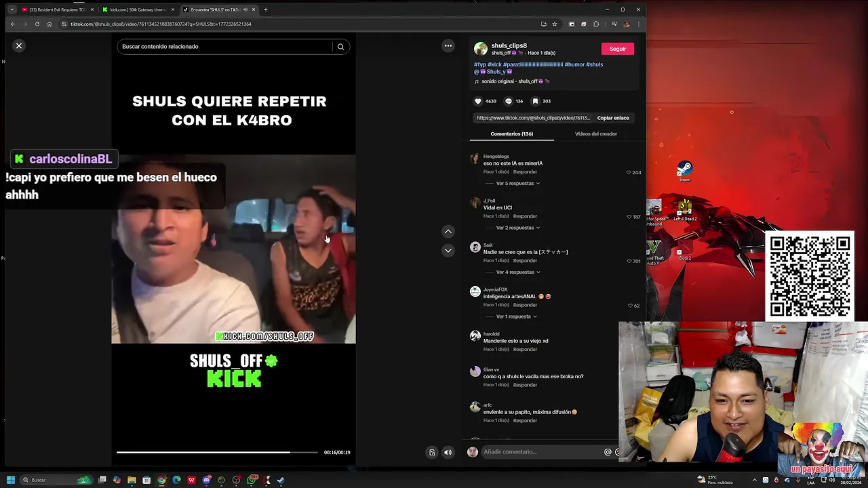The width and height of the screenshot is (868, 488).
Task: Reload the page with refresh icon
Action: pos(37,24)
